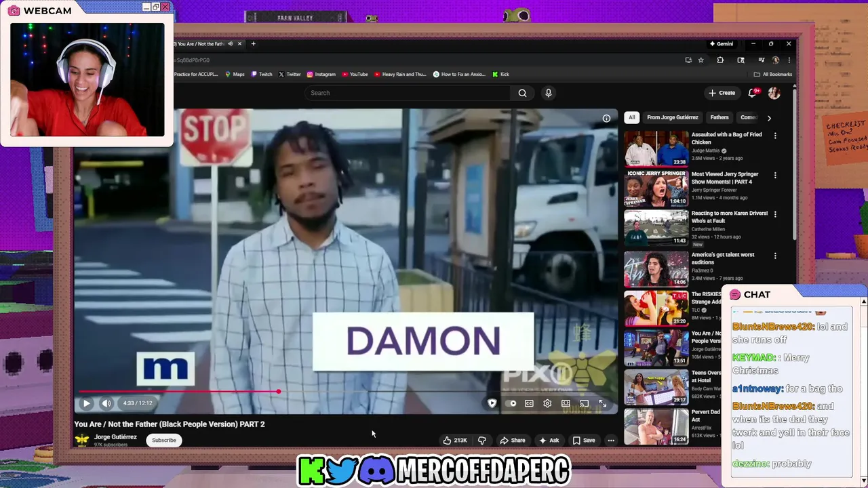Open more actions menu below the video
This screenshot has height=488, width=868.
(x=611, y=441)
